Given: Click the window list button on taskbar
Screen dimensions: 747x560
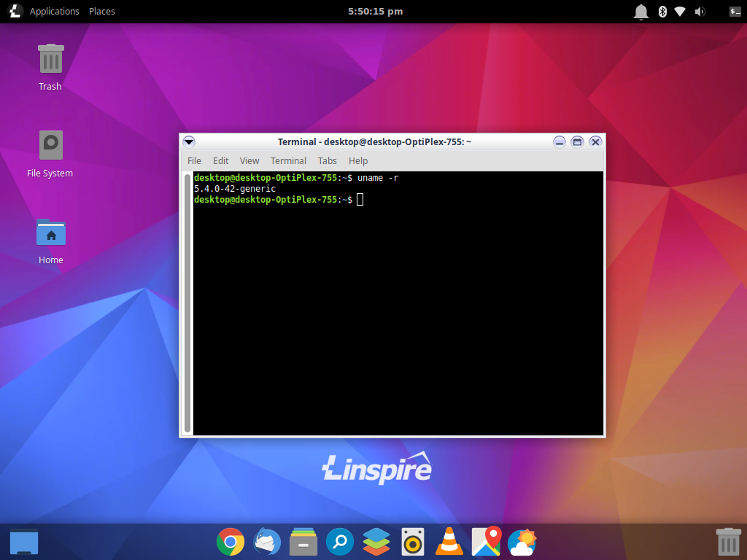Looking at the screenshot, I should click(x=23, y=542).
